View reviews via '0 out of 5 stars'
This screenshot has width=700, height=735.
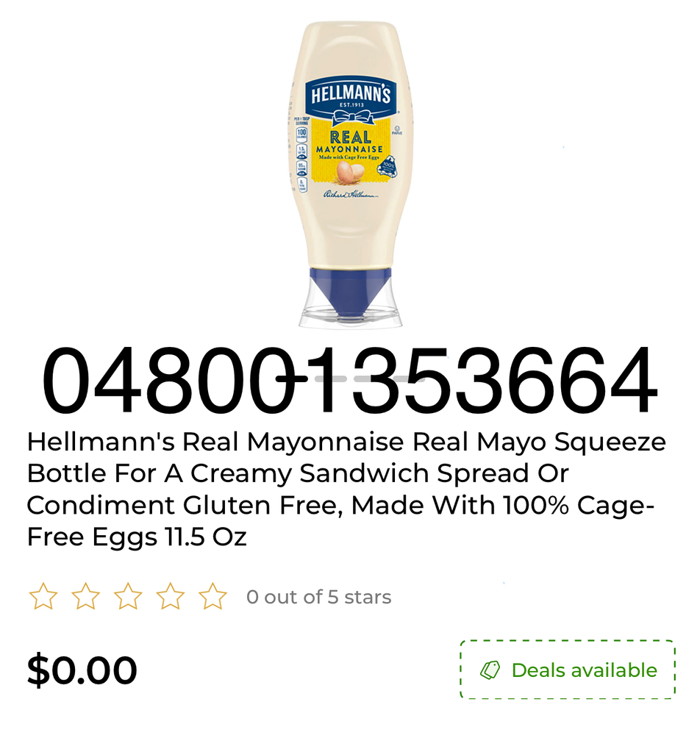319,597
